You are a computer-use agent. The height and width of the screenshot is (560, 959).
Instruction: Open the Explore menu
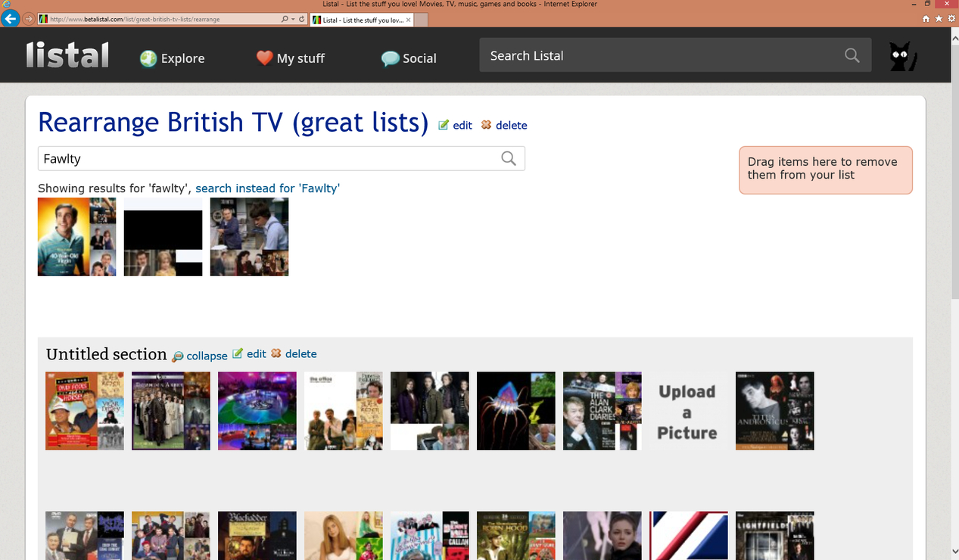pos(172,58)
